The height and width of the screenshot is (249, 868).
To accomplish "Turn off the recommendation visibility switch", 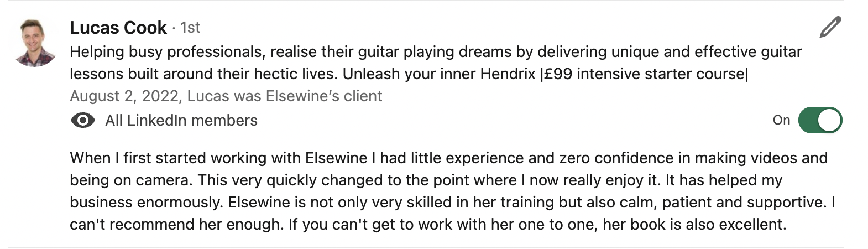I will click(x=820, y=121).
